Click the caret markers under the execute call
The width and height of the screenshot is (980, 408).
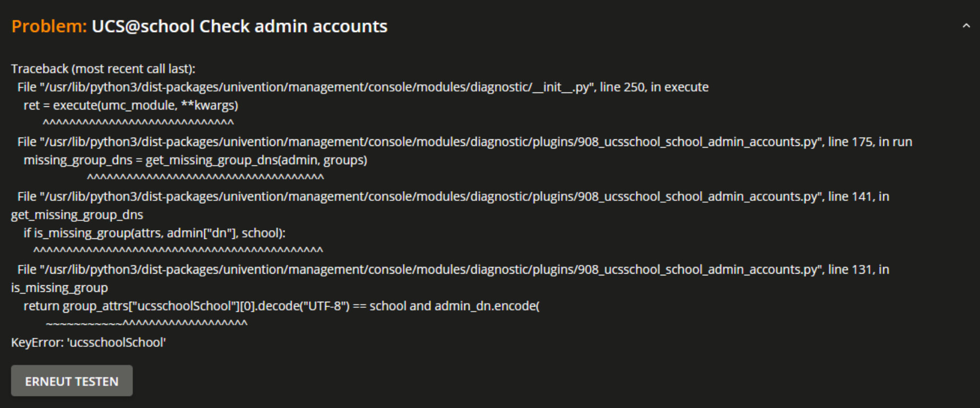[138, 123]
